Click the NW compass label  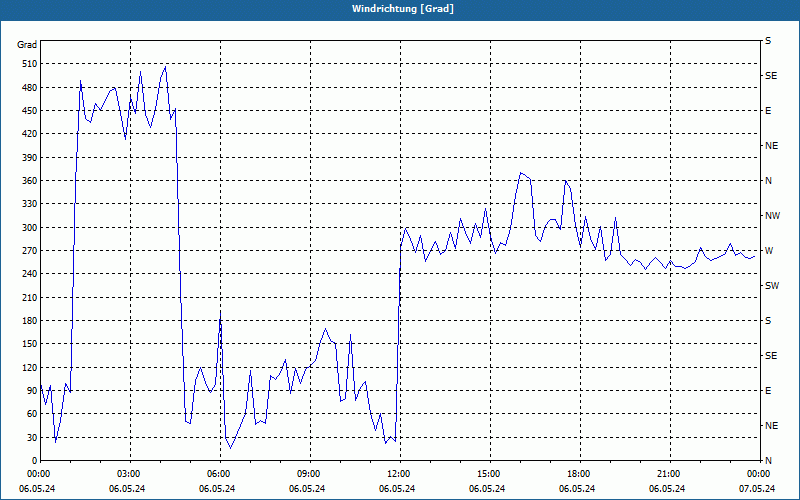click(x=772, y=216)
